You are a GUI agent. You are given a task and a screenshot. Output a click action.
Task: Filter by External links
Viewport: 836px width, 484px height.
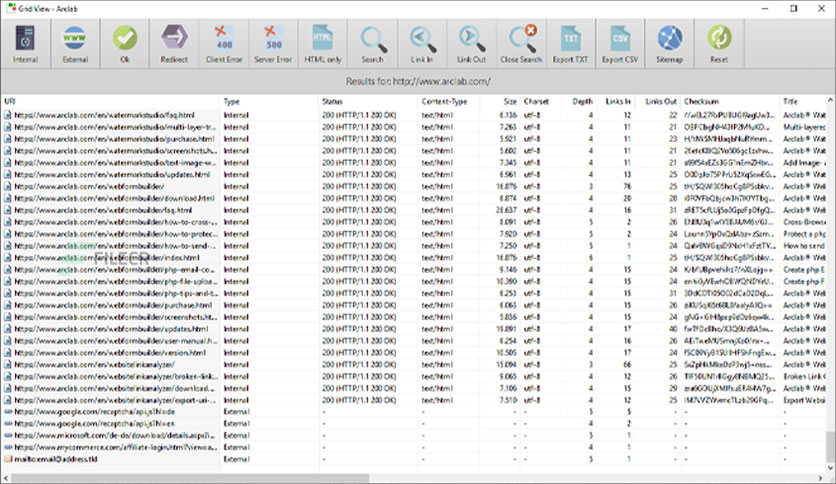pos(75,44)
